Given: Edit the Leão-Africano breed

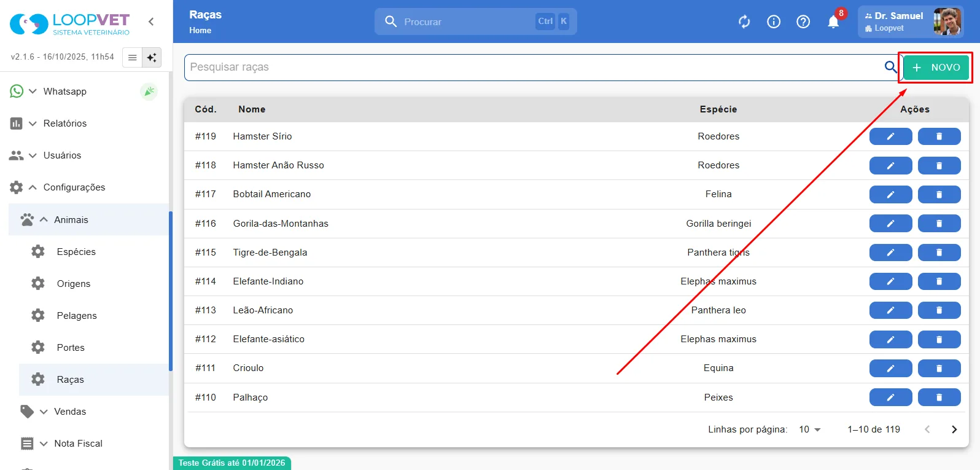Looking at the screenshot, I should (890, 310).
